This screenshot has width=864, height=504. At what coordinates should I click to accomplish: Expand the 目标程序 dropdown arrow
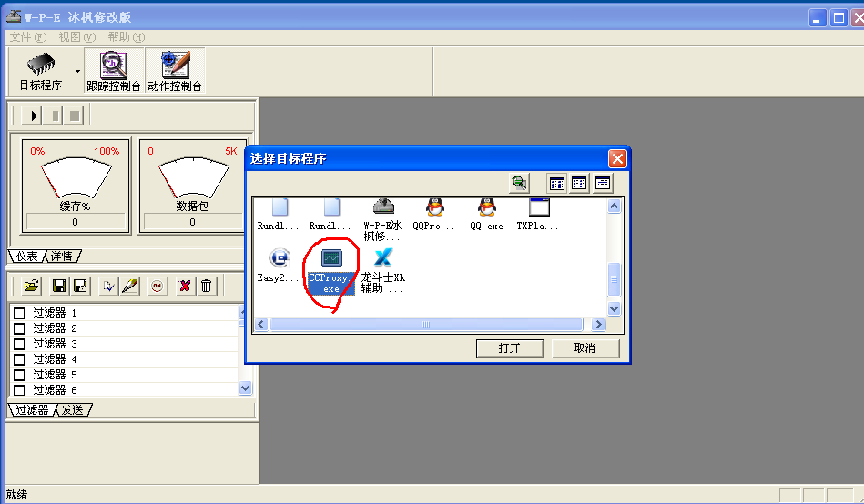tap(77, 71)
